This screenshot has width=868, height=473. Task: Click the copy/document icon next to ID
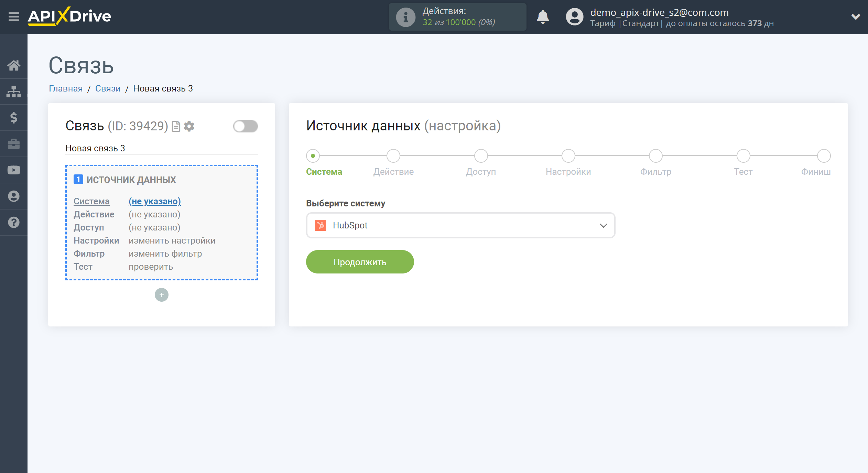pos(176,126)
